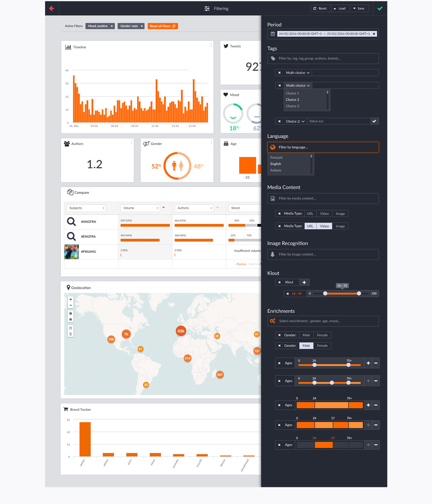Select Female in the second Gender enrichment filter
The height and width of the screenshot is (504, 432).
[322, 346]
